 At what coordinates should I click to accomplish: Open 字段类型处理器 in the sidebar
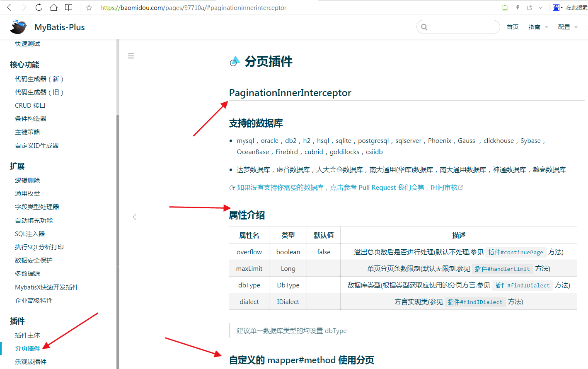tap(37, 207)
